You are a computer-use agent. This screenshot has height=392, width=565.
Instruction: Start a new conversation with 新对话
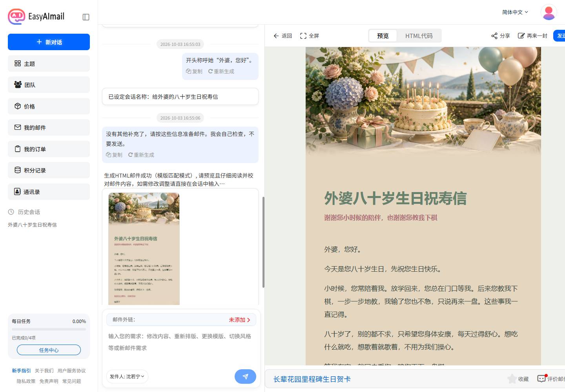[x=49, y=42]
